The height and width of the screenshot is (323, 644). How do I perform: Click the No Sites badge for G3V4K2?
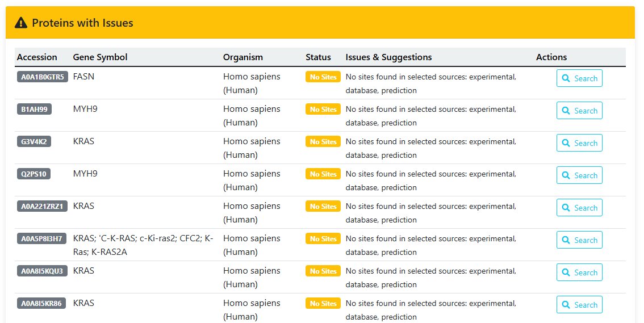click(323, 141)
